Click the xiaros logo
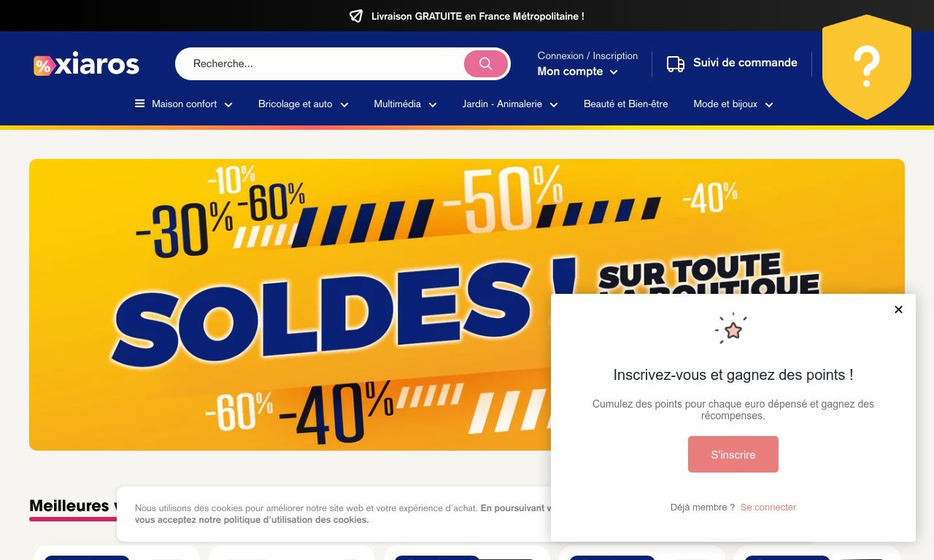Screen dimensions: 934x560 (x=86, y=65)
